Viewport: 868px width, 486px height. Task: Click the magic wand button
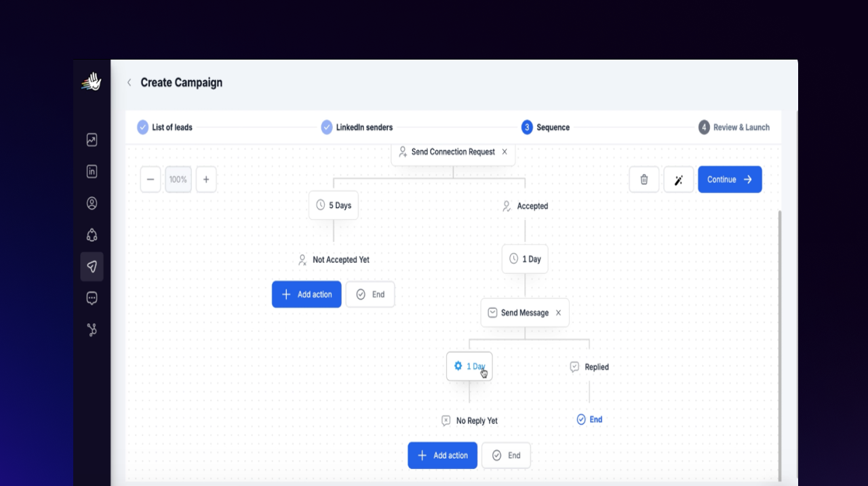(678, 180)
